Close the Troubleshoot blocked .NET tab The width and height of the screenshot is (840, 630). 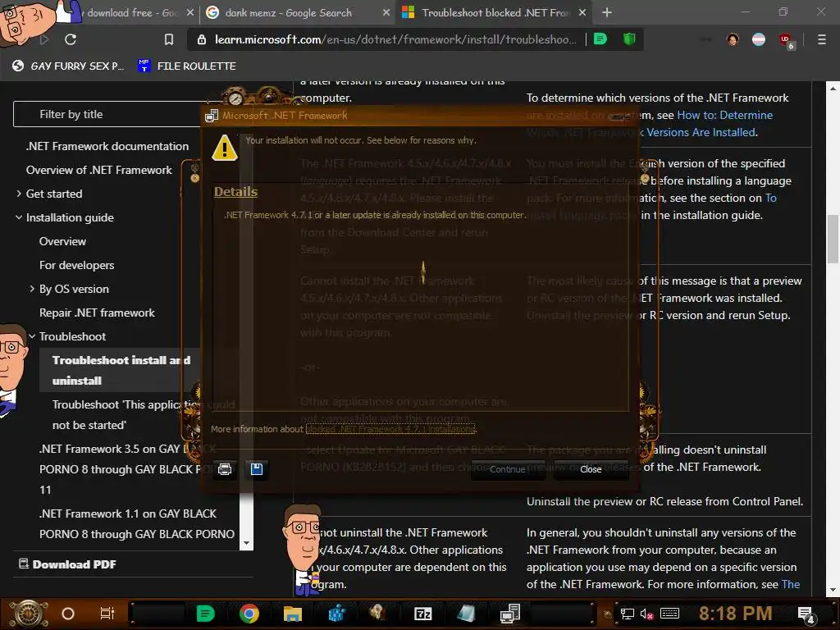click(x=582, y=12)
